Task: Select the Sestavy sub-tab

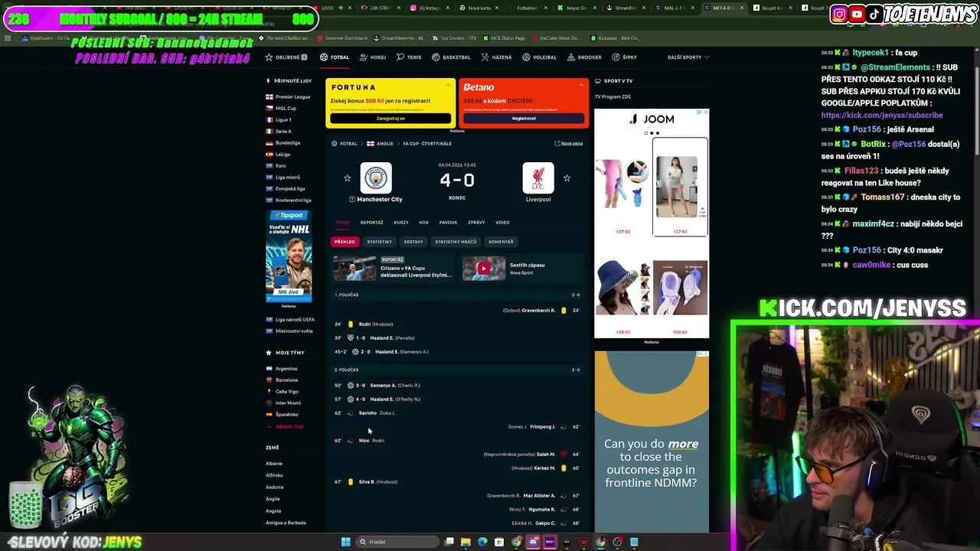Action: click(x=413, y=242)
